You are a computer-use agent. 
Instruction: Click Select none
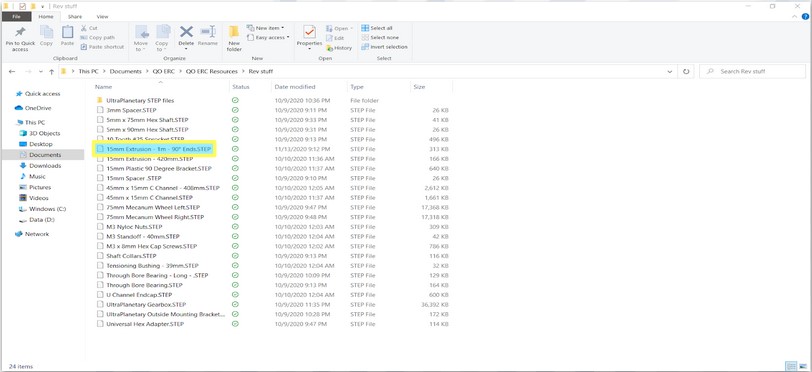pos(380,37)
